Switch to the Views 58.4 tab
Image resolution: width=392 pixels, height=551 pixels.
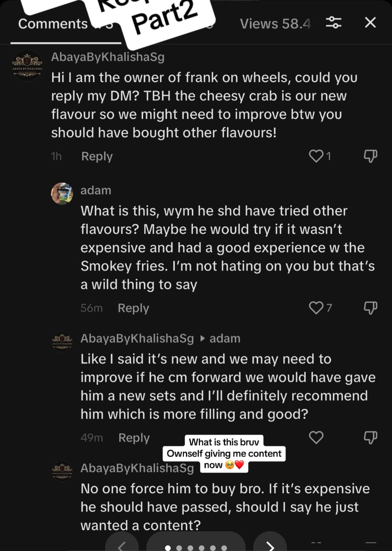275,23
